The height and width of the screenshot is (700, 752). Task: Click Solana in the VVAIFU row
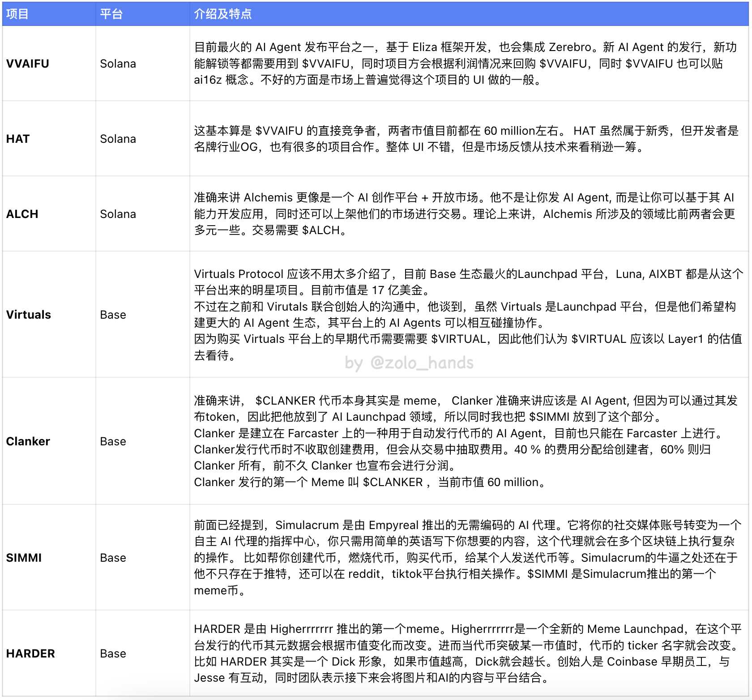[118, 64]
